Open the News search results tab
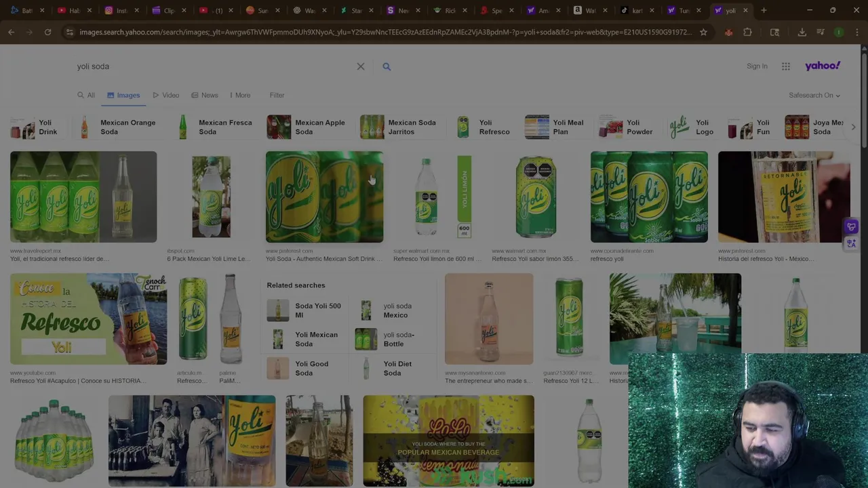Screen dimensions: 868x488 click(x=204, y=95)
